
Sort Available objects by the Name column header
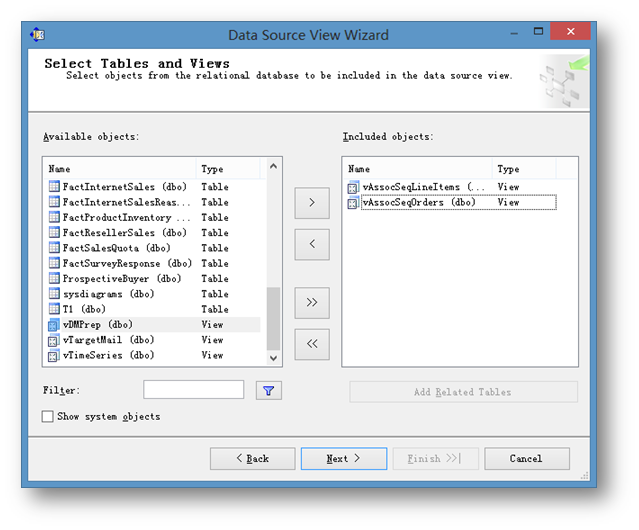point(121,169)
